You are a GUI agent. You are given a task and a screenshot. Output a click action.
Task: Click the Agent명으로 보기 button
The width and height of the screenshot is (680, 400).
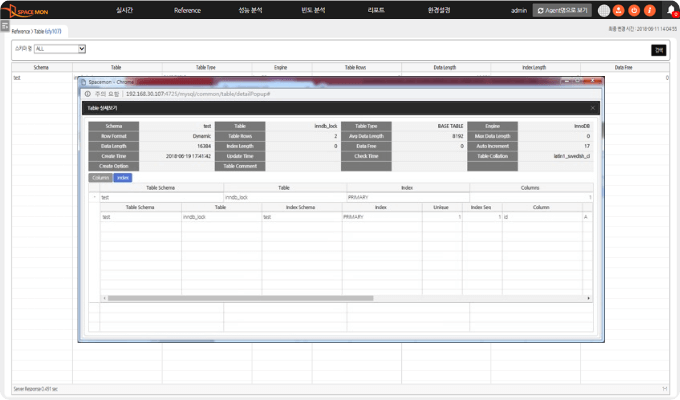click(561, 10)
